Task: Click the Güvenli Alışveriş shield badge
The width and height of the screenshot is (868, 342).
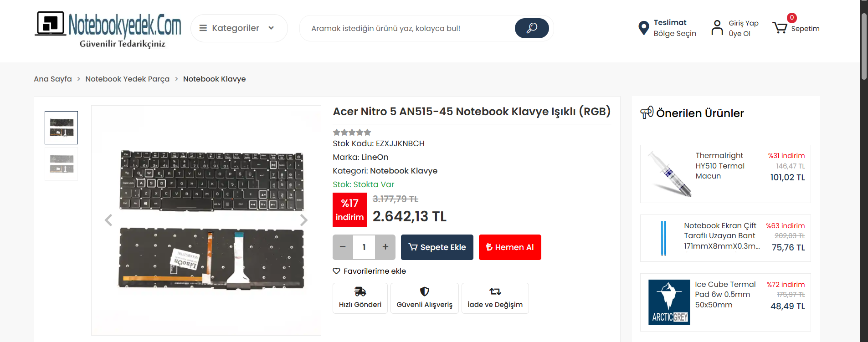Action: click(425, 298)
